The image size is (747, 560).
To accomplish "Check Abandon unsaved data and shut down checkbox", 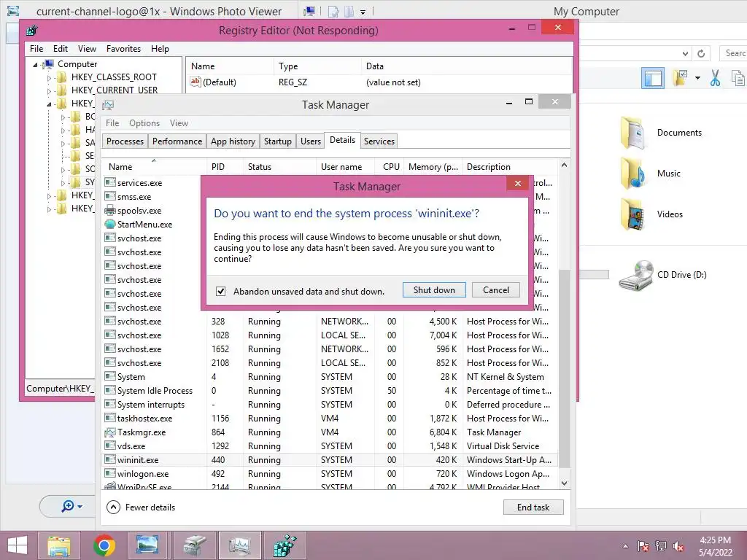I will point(220,291).
